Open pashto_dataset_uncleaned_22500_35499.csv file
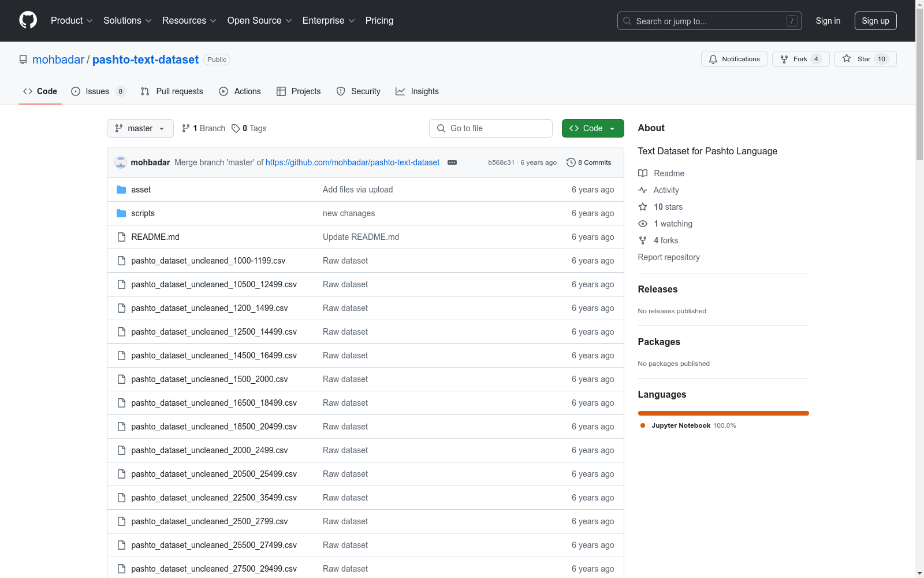This screenshot has height=578, width=924. 214,498
